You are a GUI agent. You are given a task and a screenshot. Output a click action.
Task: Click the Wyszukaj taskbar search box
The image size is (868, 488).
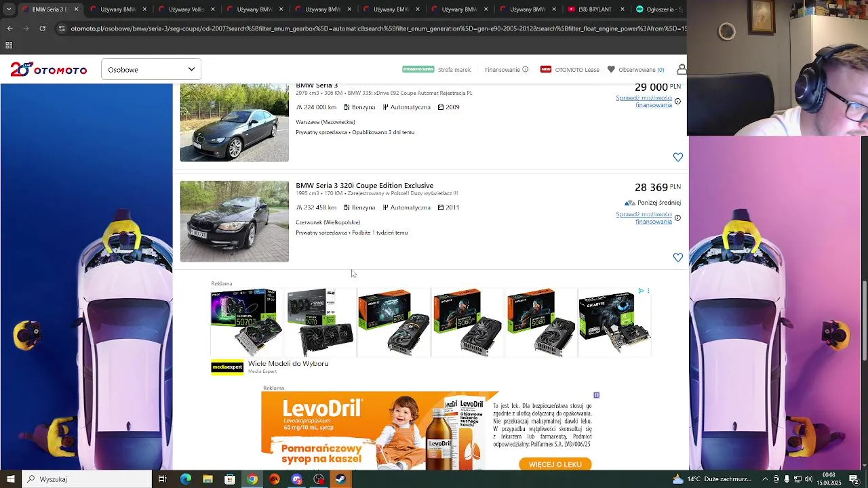point(87,479)
